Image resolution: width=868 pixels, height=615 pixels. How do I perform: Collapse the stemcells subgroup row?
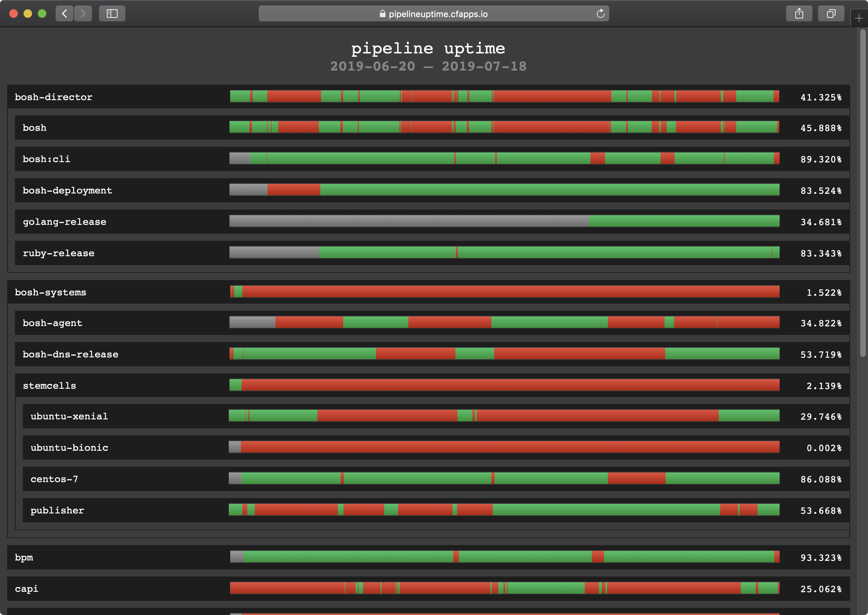click(49, 386)
